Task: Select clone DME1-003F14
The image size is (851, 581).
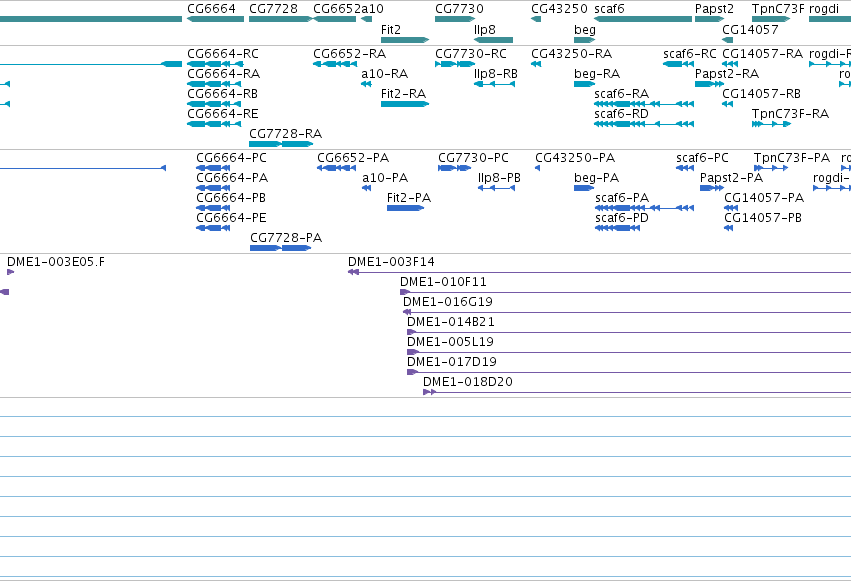Action: (x=599, y=272)
